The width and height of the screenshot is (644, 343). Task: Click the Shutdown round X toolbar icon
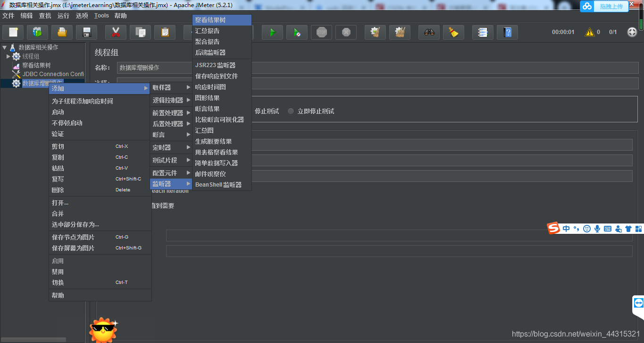pyautogui.click(x=346, y=32)
